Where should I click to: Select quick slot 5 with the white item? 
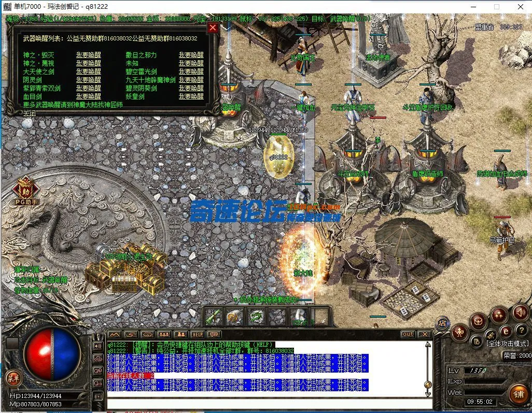(x=299, y=317)
